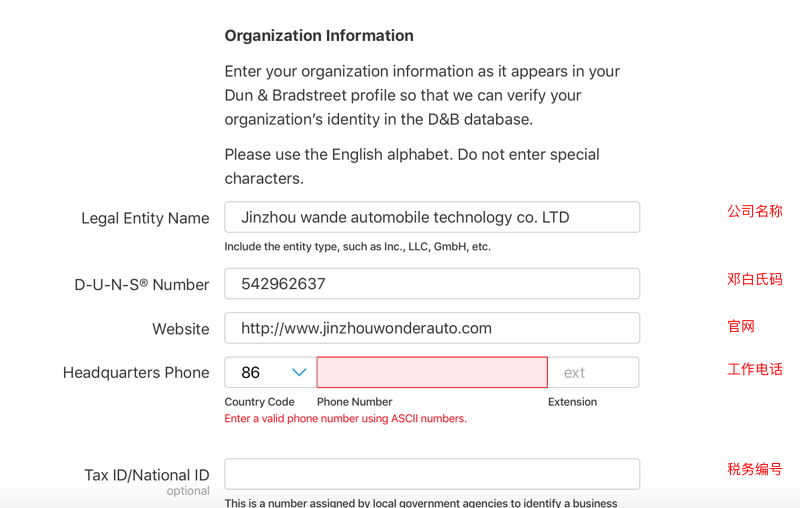Click the red 税务编号 annotation
The width and height of the screenshot is (800, 508).
[755, 469]
